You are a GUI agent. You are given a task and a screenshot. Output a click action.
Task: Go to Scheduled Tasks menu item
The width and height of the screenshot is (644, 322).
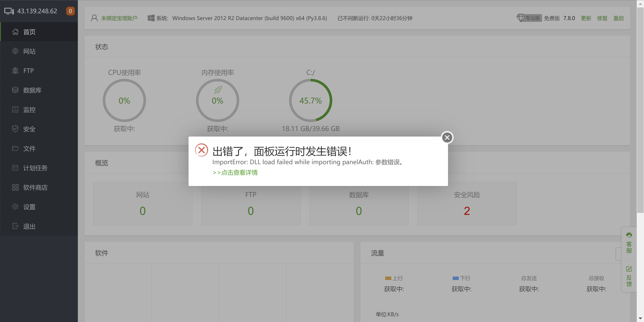35,168
